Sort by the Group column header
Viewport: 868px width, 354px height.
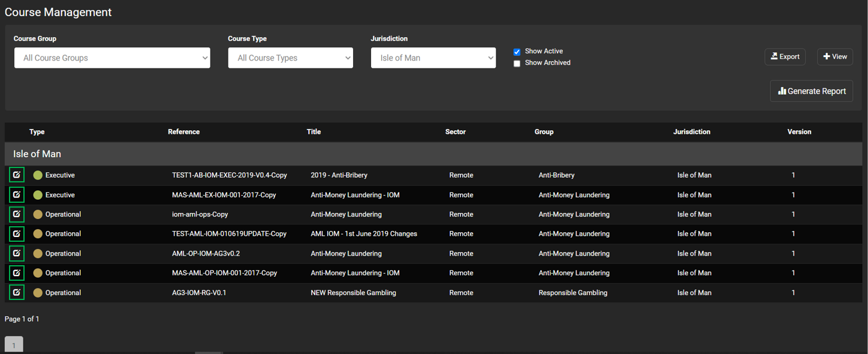pyautogui.click(x=544, y=132)
